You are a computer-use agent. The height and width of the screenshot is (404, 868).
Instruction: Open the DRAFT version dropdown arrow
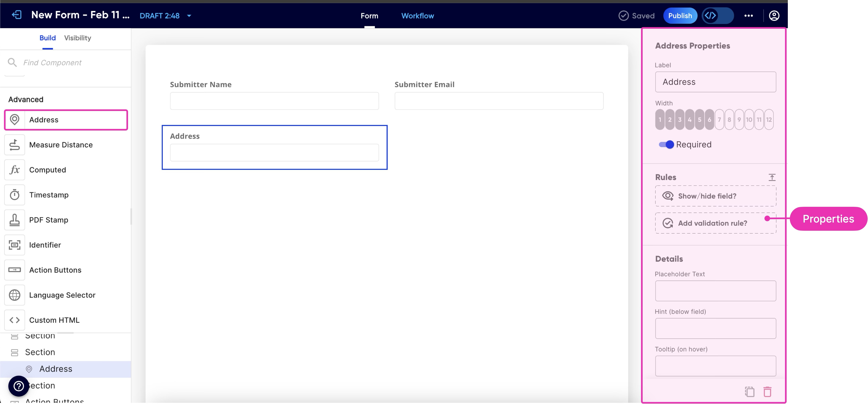coord(189,16)
